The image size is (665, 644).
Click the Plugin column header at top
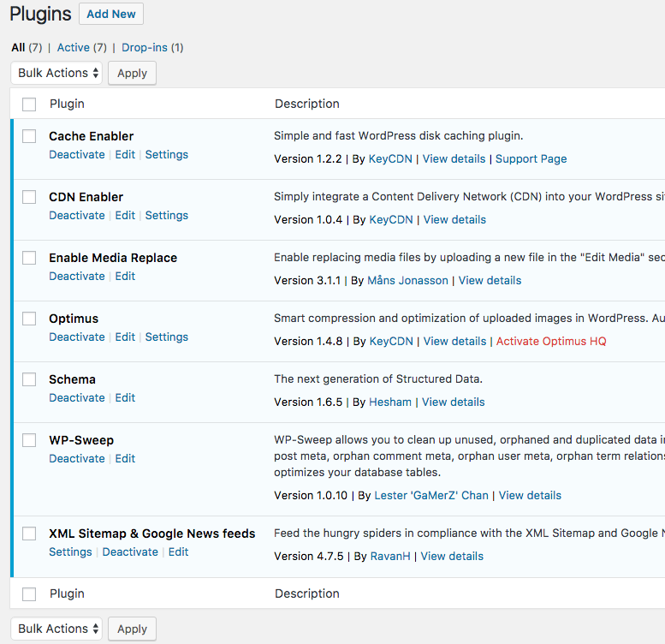coord(67,104)
